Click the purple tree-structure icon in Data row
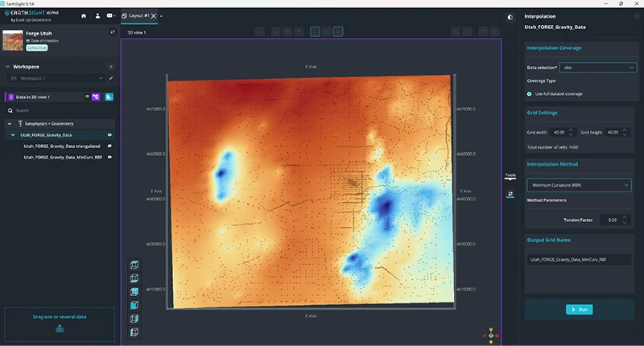Image resolution: width=644 pixels, height=346 pixels. coord(96,97)
